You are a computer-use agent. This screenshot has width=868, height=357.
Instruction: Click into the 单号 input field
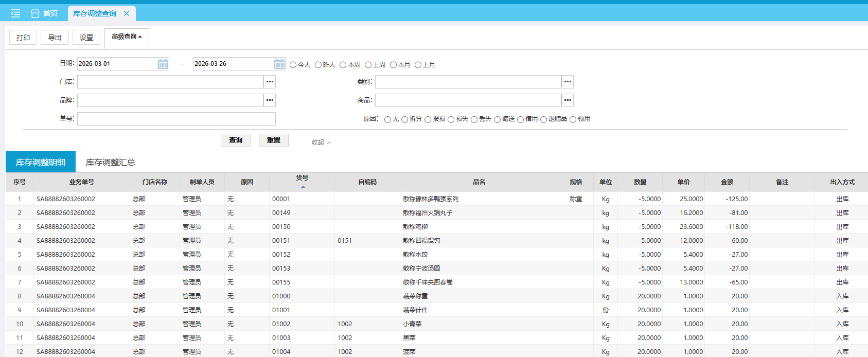[176, 119]
